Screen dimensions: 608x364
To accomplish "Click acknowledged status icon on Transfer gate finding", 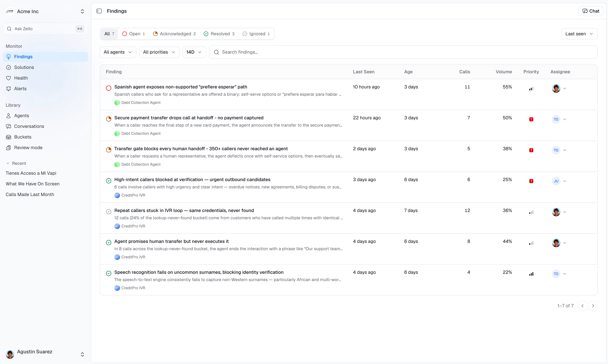I will 109,150.
